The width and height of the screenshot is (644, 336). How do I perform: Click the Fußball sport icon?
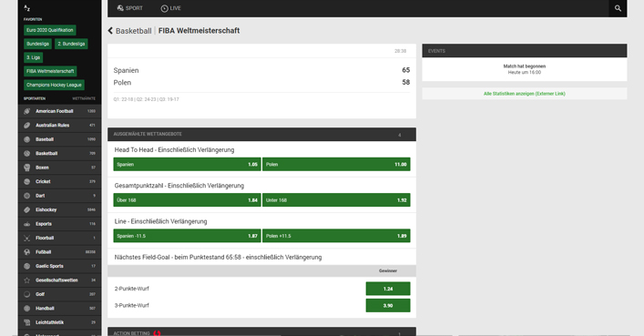(27, 252)
